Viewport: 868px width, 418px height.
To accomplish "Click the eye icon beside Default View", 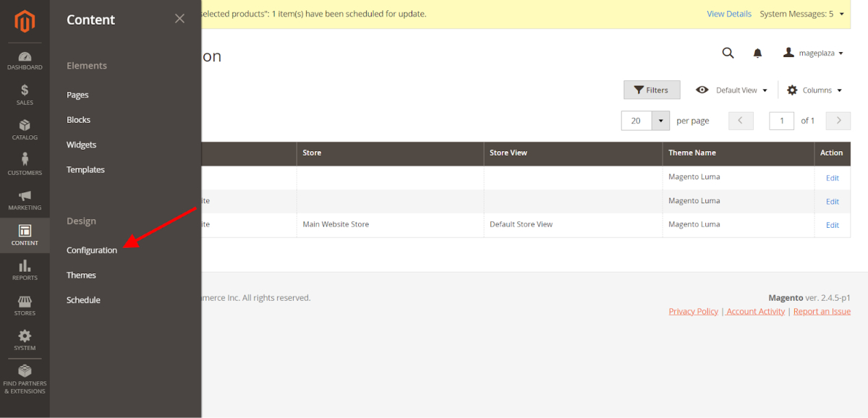I will [702, 90].
